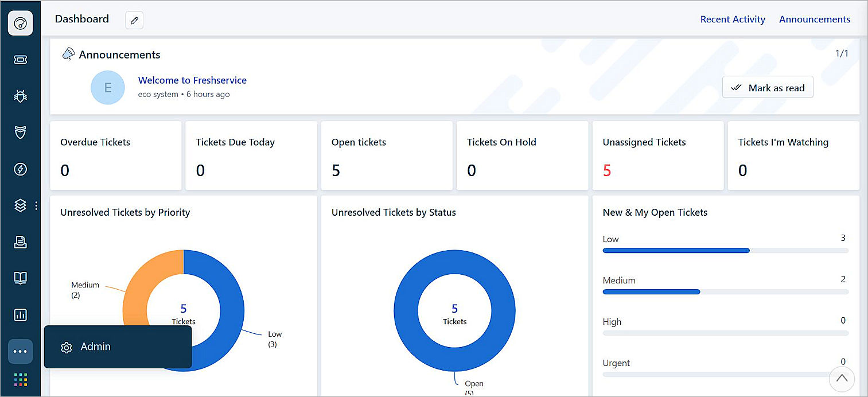The image size is (868, 397).
Task: Open the Solutions knowledge base book icon
Action: 20,278
